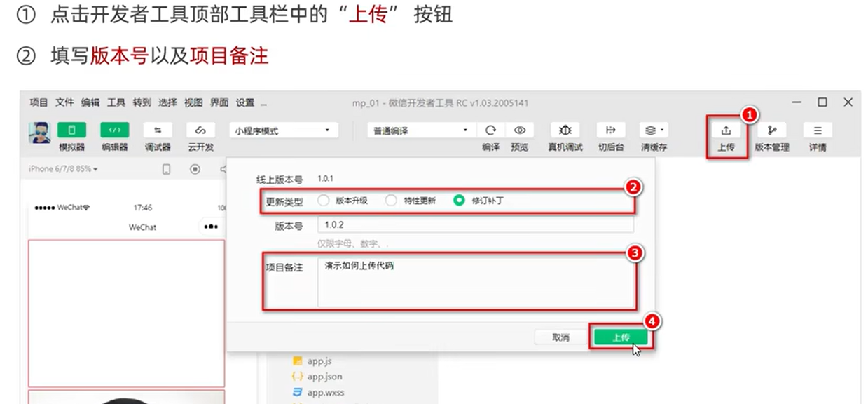Open the 选择 menu
Screen dimensions: 868x404
168,102
